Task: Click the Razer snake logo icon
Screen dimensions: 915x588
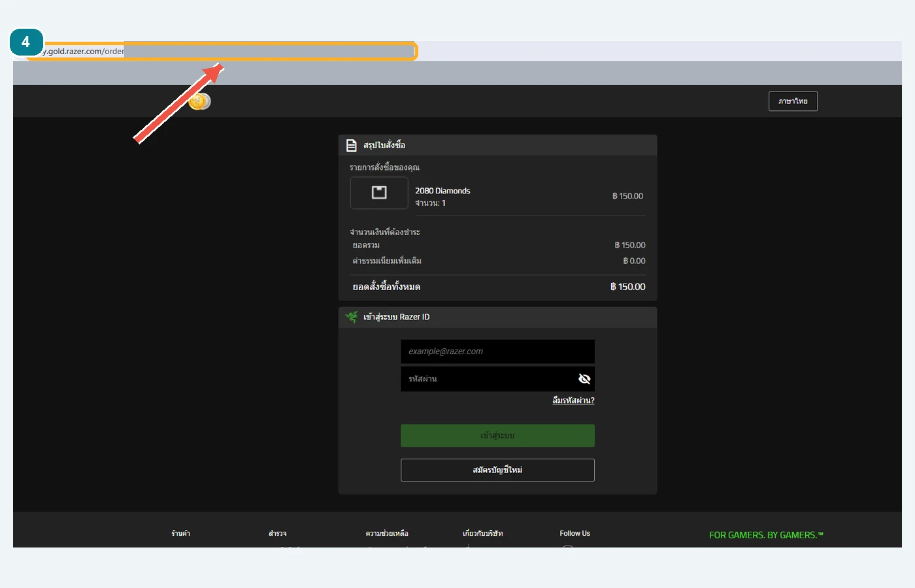Action: pyautogui.click(x=352, y=317)
